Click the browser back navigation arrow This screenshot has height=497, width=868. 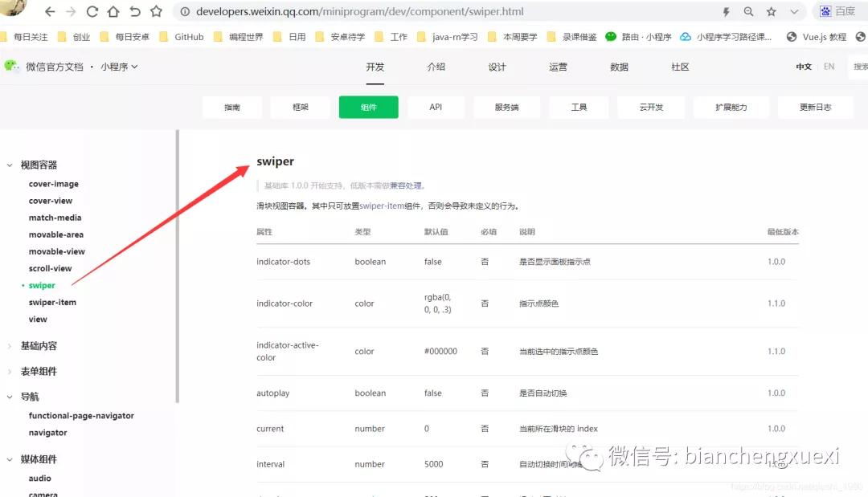point(50,11)
